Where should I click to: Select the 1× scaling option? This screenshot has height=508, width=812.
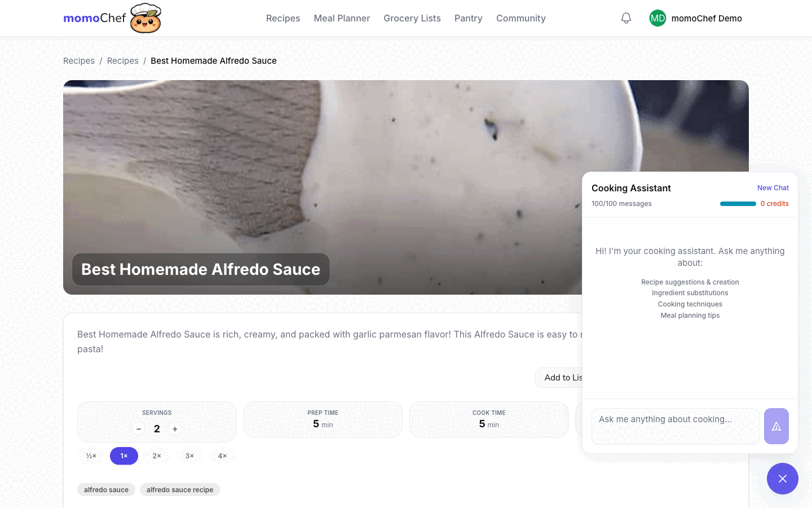tap(124, 456)
